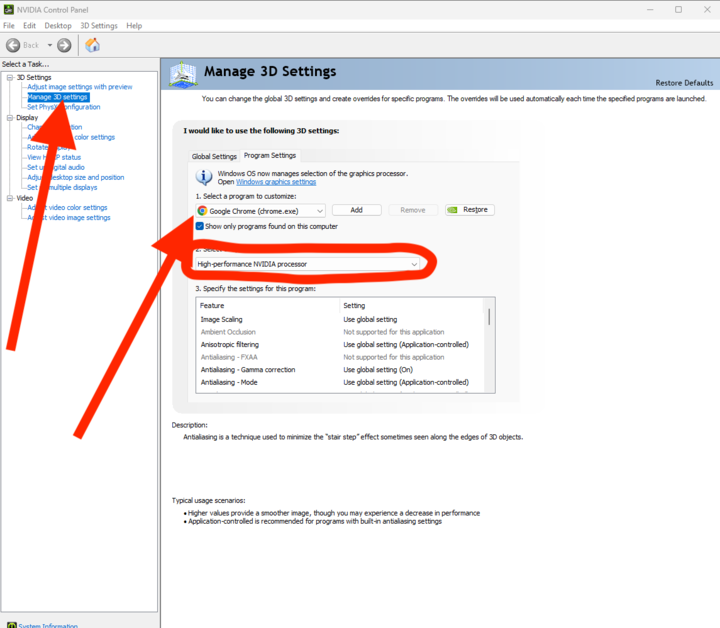This screenshot has height=628, width=720.
Task: Collapse the Display tree node
Action: tap(10, 118)
